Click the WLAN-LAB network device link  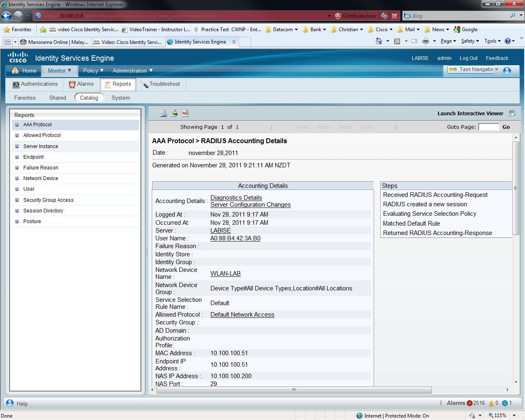[226, 274]
